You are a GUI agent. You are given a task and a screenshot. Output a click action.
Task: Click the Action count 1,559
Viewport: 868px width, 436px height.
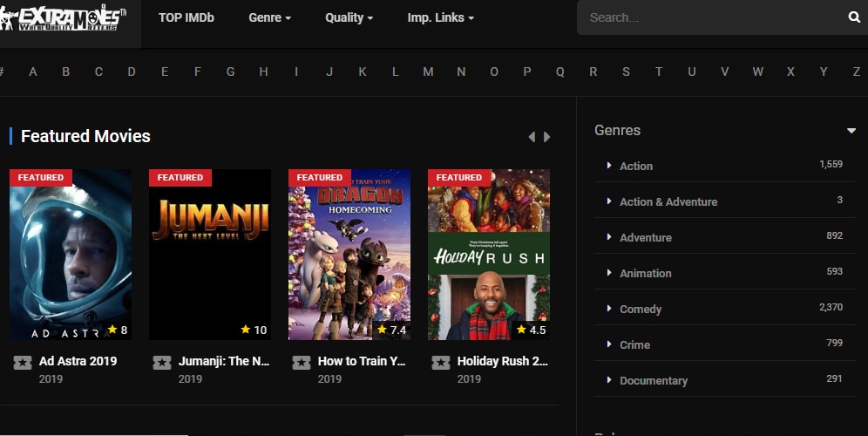pyautogui.click(x=831, y=164)
